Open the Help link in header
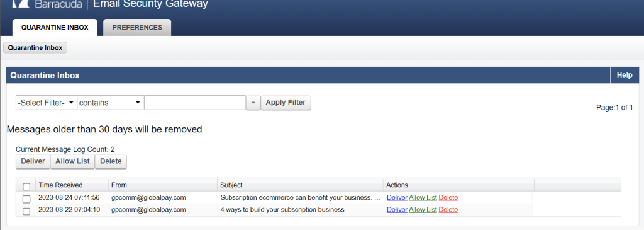 point(625,75)
